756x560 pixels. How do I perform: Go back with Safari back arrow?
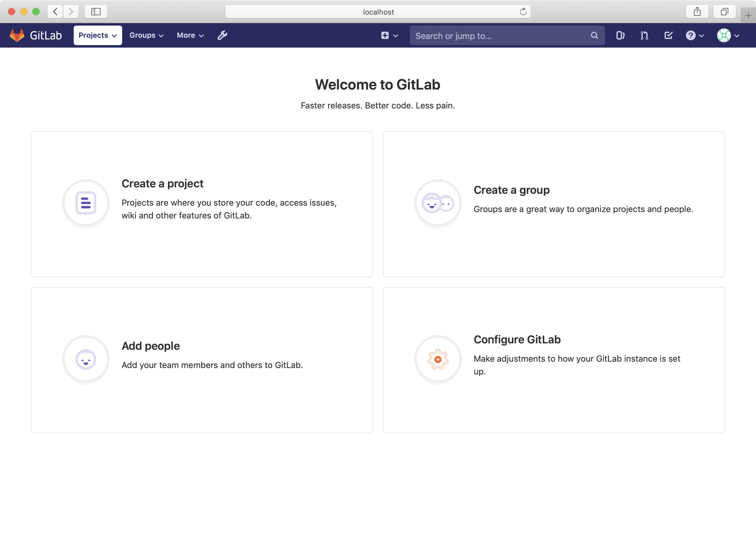[55, 12]
